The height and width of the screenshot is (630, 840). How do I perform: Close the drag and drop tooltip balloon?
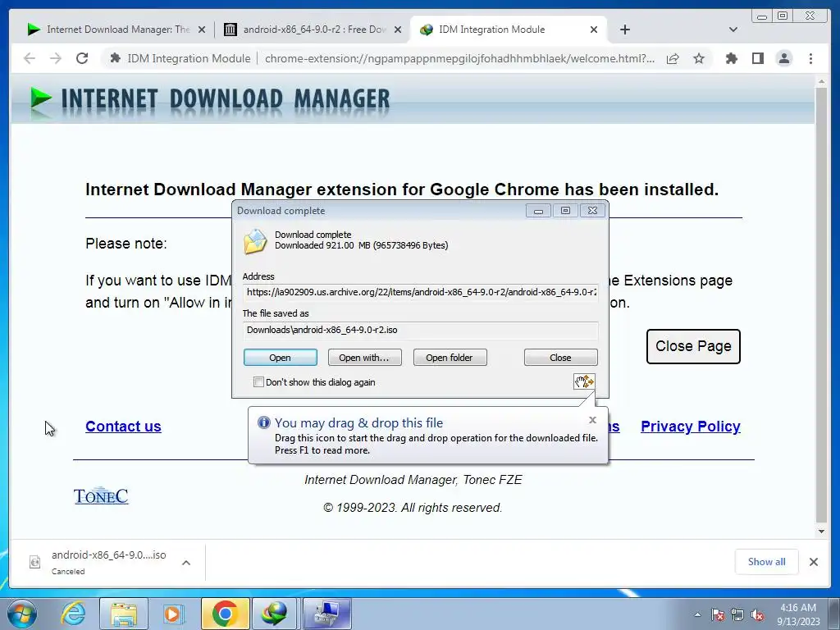[592, 420]
